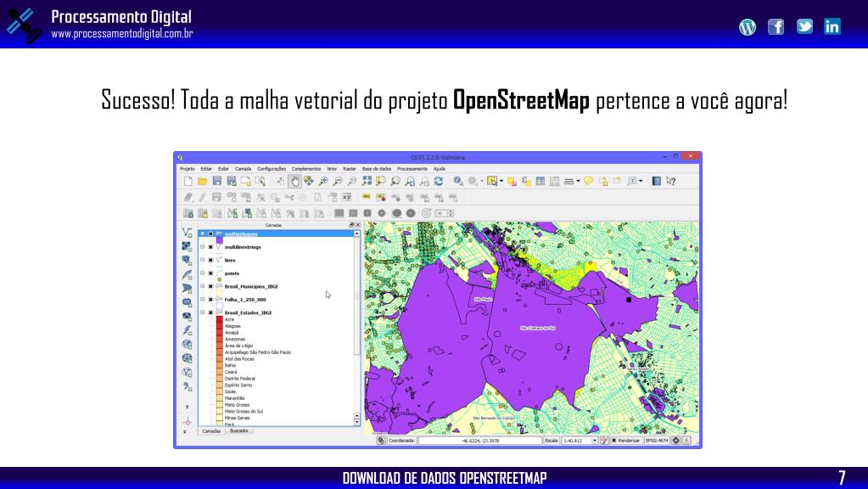The width and height of the screenshot is (868, 489).
Task: Collapse the points layer tree node
Action: point(203,273)
